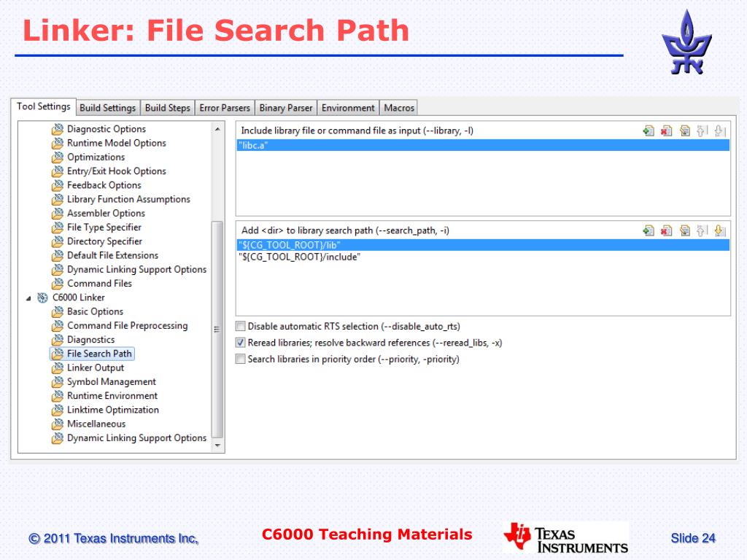
Task: Click icon beside Library Function Assumptions
Action: 57,199
